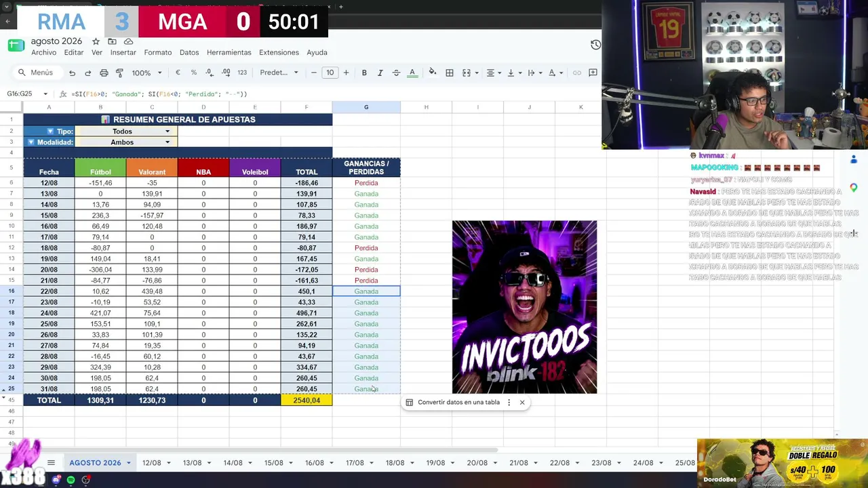Toggle strikethrough formatting
Screen dimensions: 868x488
pyautogui.click(x=396, y=73)
